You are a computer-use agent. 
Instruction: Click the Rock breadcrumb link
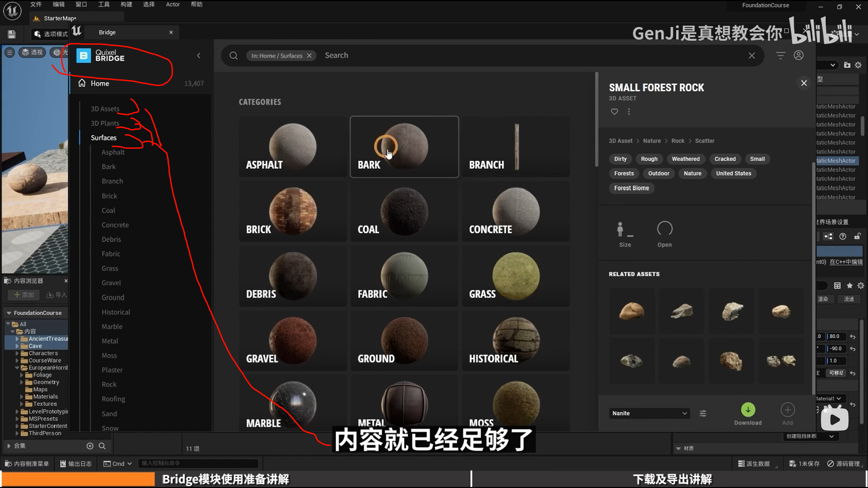tap(677, 141)
